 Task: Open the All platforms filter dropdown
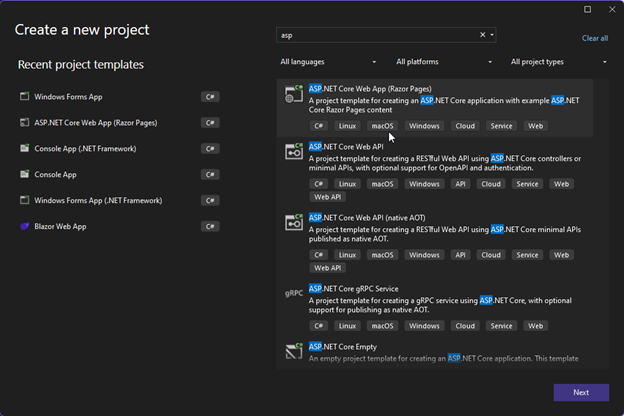tap(444, 62)
